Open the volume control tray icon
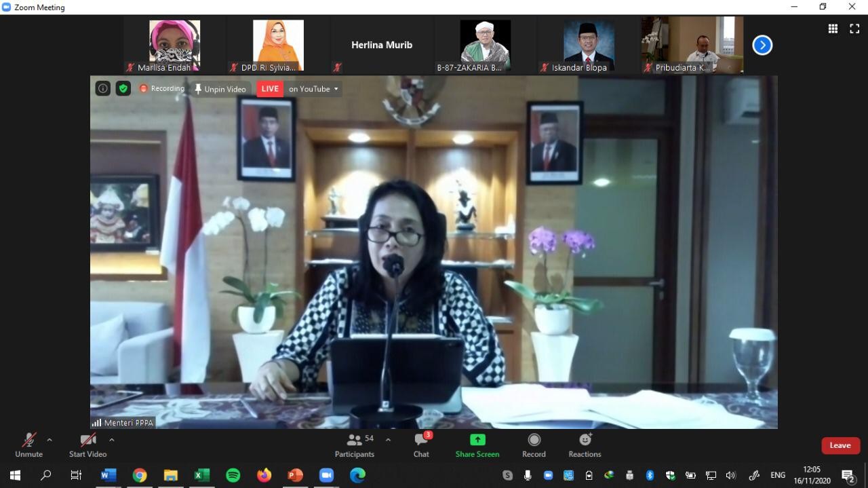868x488 pixels. pos(731,475)
